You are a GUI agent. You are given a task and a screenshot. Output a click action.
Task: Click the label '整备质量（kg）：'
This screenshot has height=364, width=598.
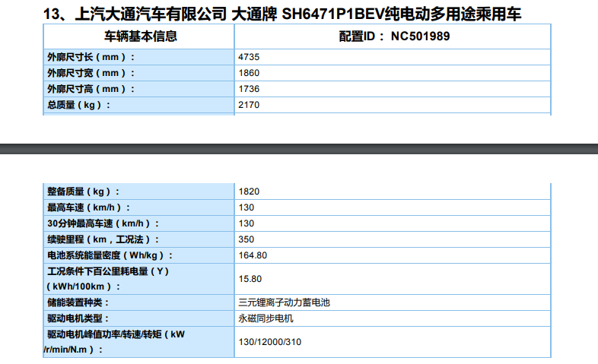(x=84, y=191)
